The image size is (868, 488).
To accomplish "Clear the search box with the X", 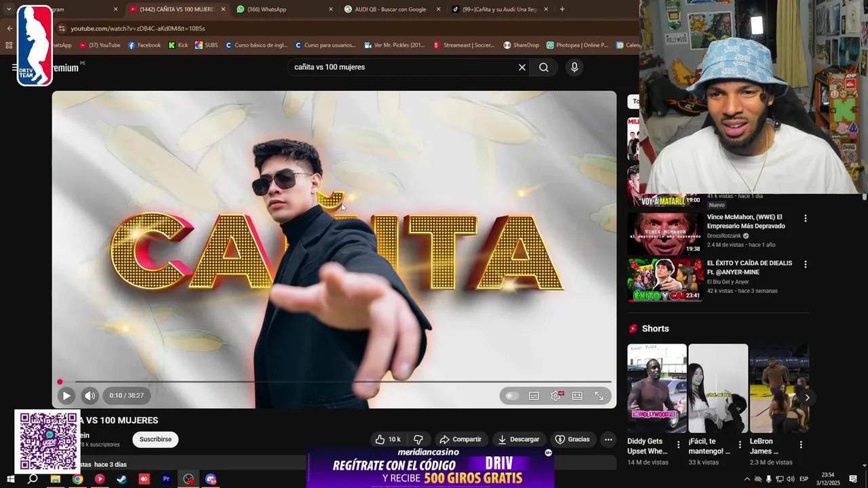I will click(x=521, y=67).
